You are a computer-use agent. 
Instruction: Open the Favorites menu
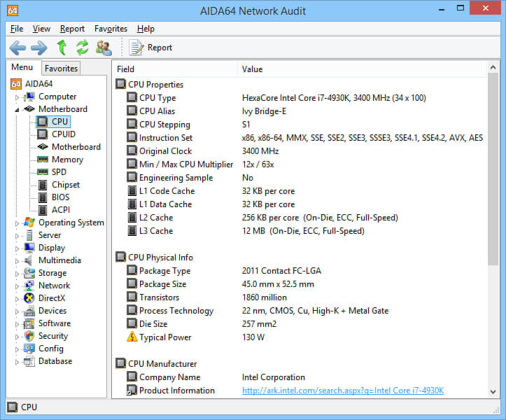[111, 29]
